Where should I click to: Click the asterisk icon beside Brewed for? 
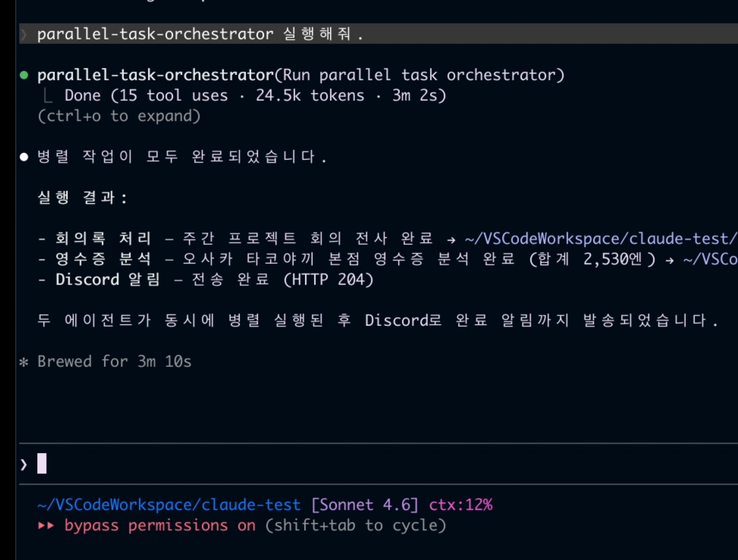point(24,362)
